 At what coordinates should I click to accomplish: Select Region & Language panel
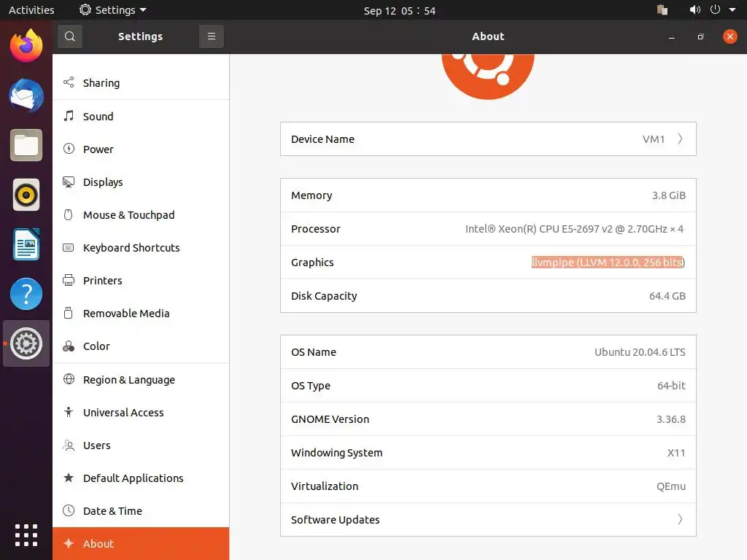tap(141, 379)
